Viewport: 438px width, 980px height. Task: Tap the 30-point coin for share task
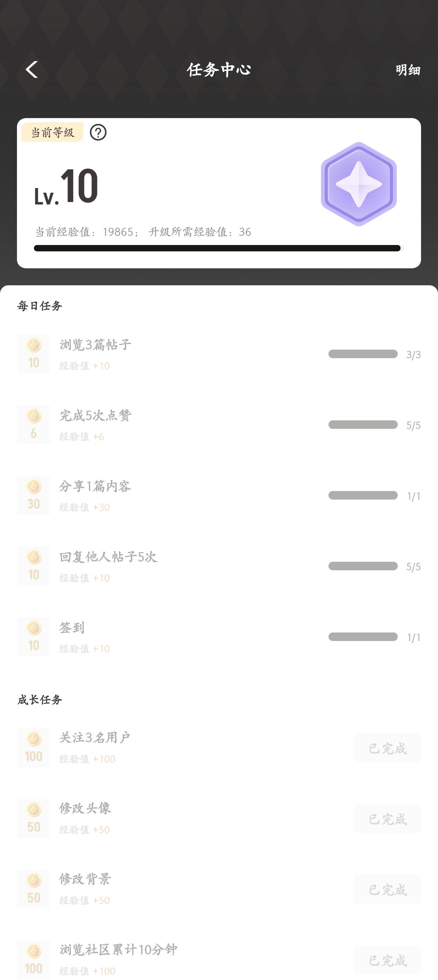tap(34, 495)
